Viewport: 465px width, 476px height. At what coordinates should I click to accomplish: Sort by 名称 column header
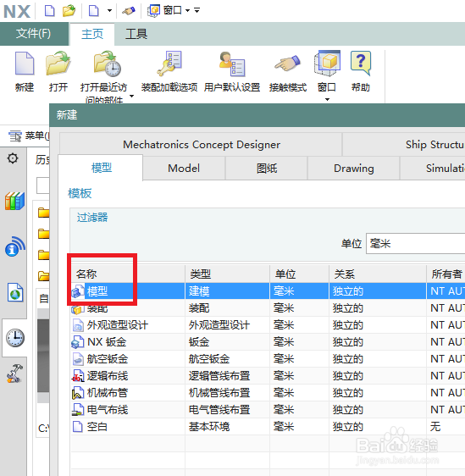[x=128, y=274]
